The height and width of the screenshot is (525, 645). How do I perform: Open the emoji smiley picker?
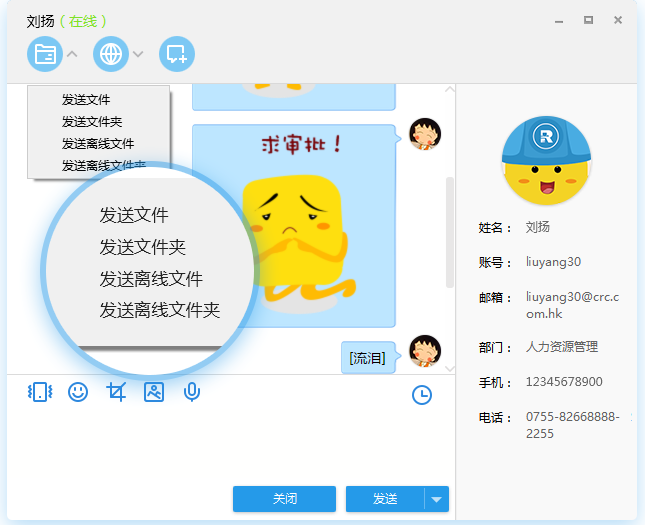coord(78,392)
